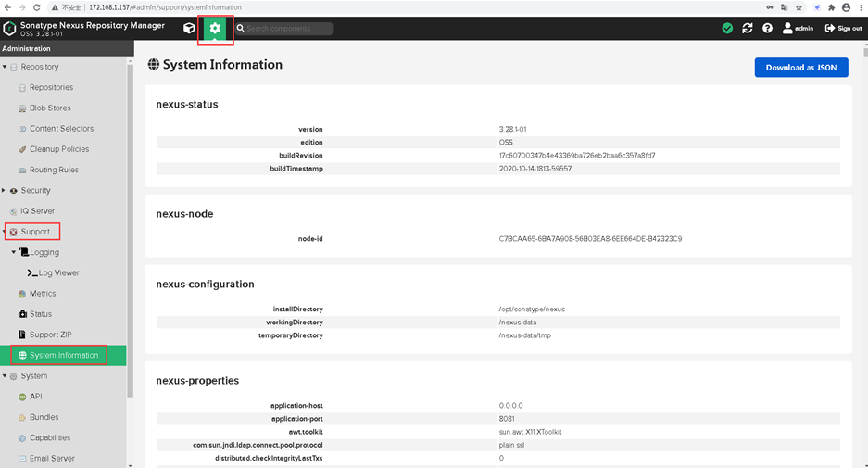Image resolution: width=868 pixels, height=468 pixels.
Task: Click the browser back arrow
Action: click(x=7, y=7)
